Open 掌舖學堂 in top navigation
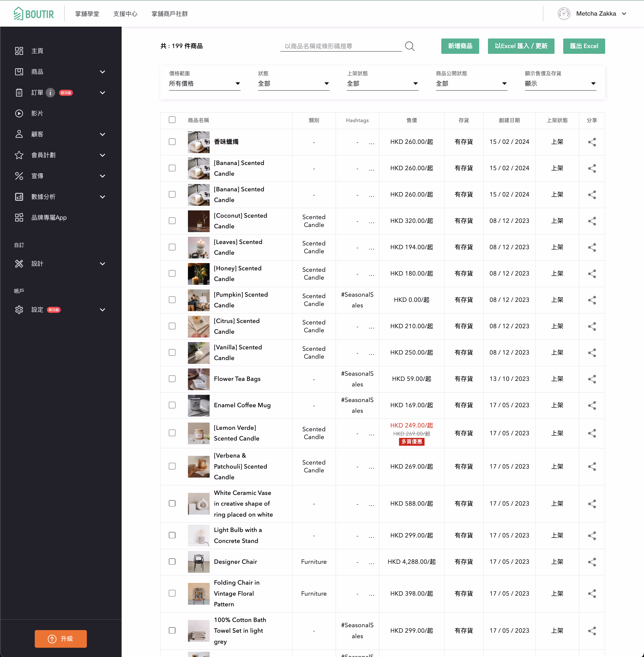The image size is (644, 657). click(87, 14)
